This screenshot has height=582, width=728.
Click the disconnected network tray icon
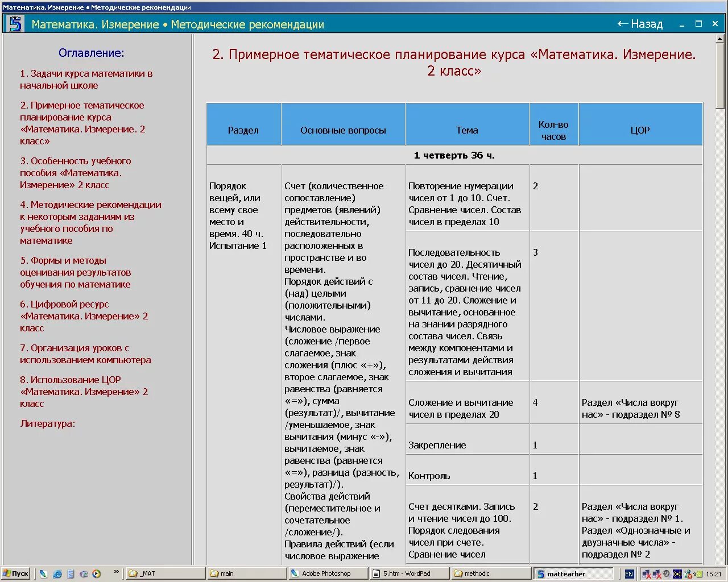point(646,573)
